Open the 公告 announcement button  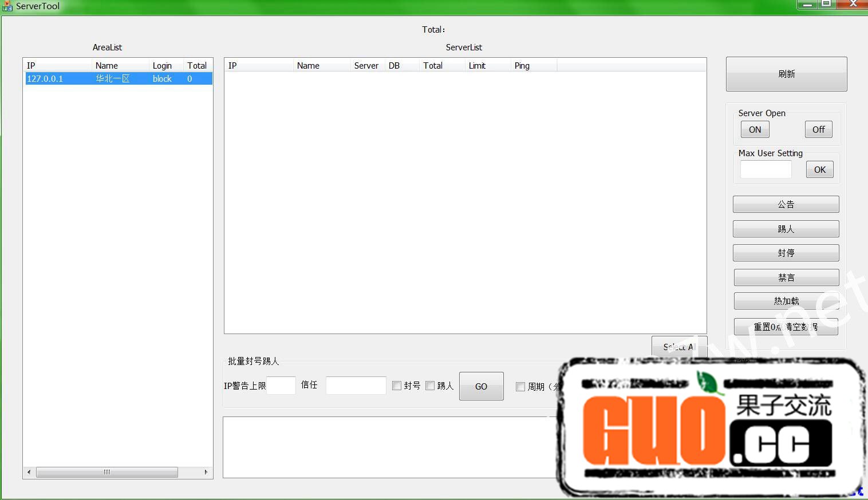[x=786, y=205]
